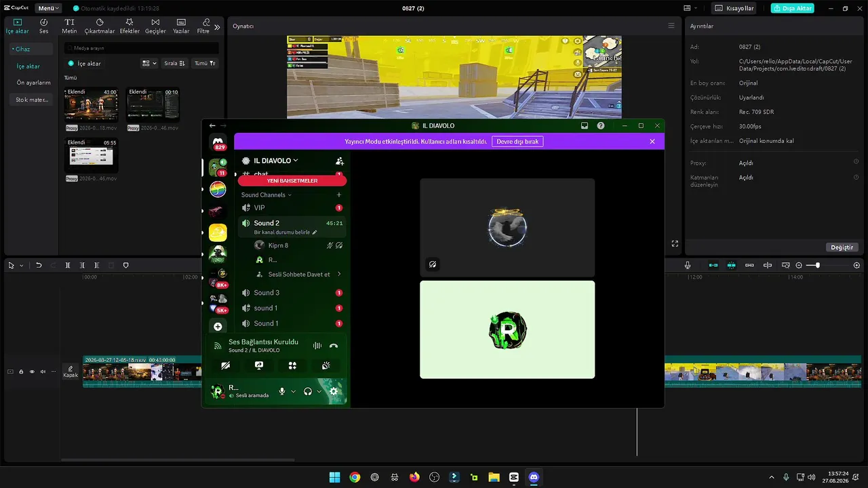Open the CapCut Menü dropdown

pos(48,8)
